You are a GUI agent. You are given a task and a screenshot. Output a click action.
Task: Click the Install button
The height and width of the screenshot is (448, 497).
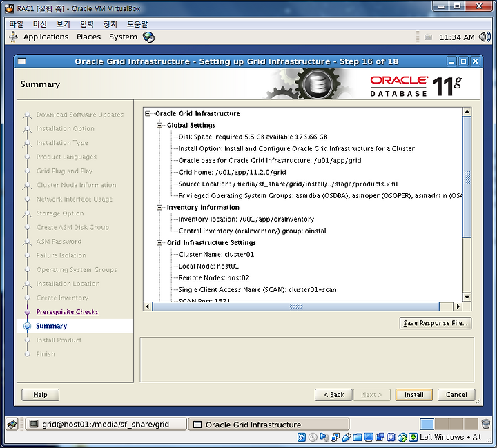tap(414, 395)
